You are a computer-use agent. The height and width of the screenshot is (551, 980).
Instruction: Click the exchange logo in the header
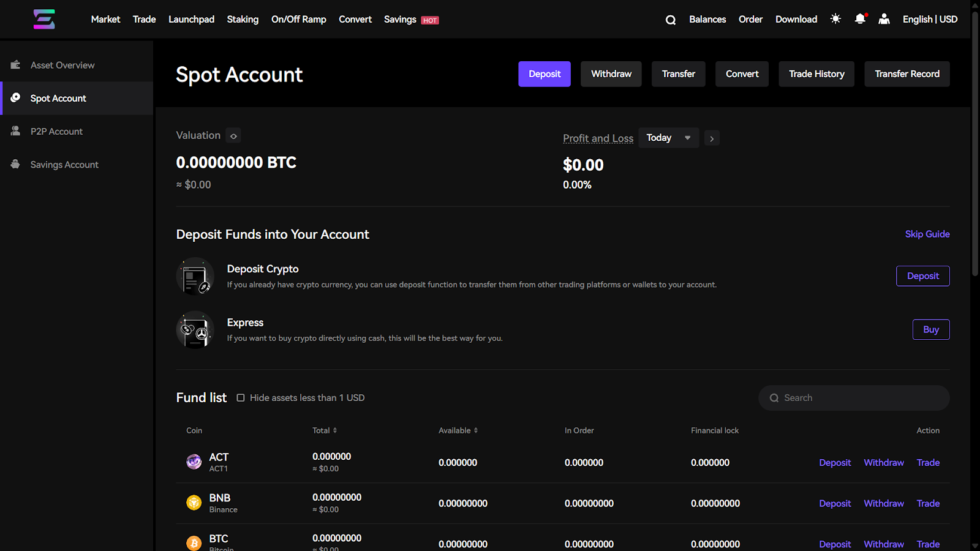(44, 19)
